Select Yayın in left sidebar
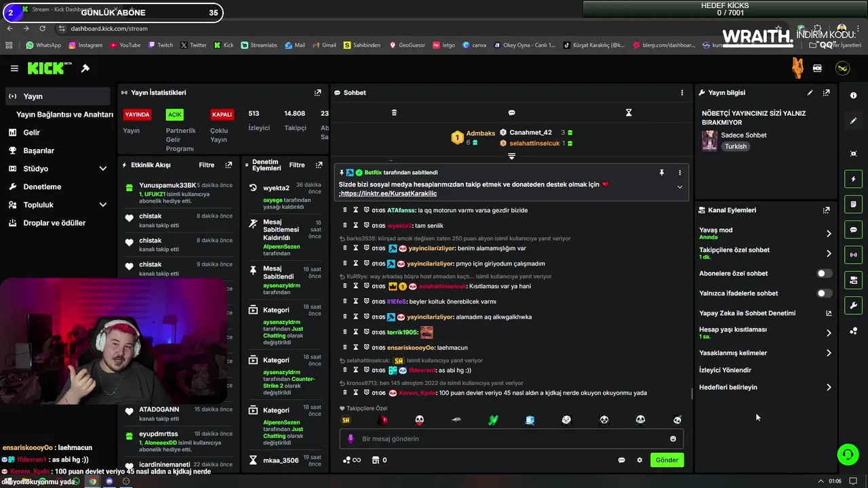The width and height of the screenshot is (868, 488). pyautogui.click(x=58, y=96)
